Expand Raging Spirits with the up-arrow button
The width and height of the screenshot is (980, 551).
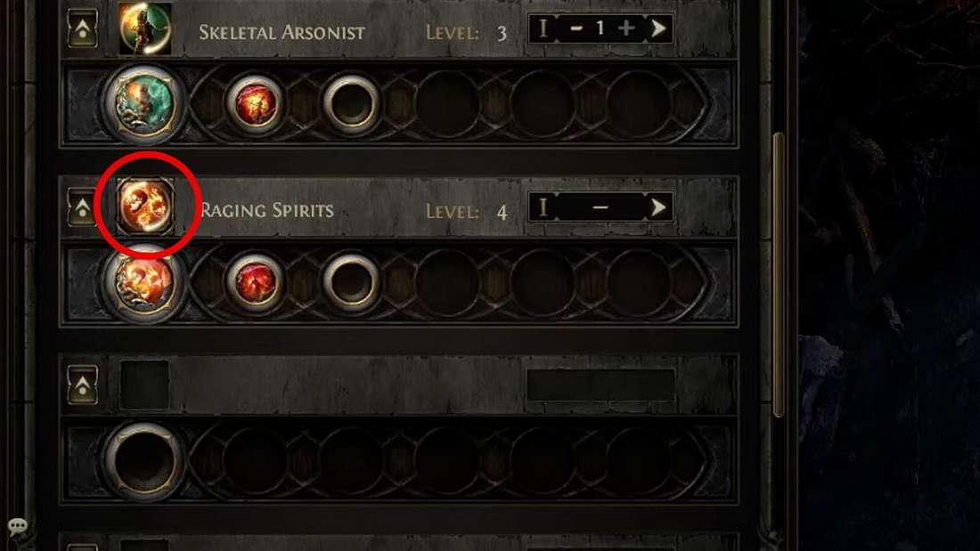83,207
